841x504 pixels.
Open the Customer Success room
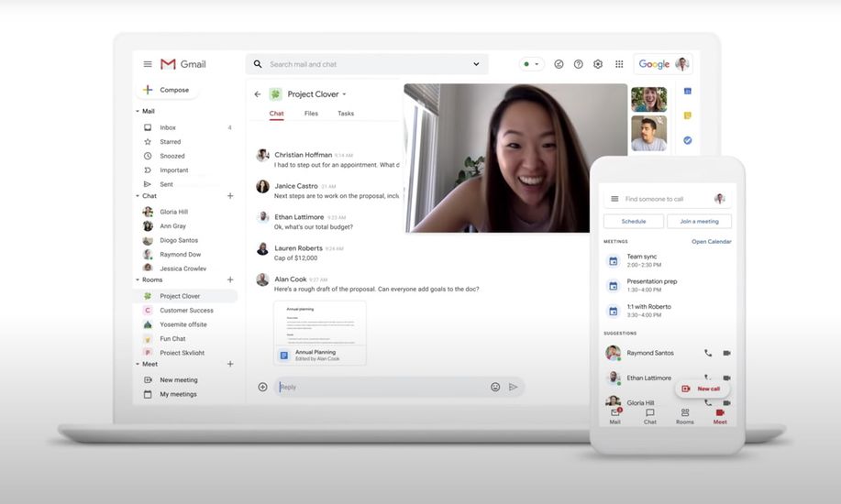point(185,311)
